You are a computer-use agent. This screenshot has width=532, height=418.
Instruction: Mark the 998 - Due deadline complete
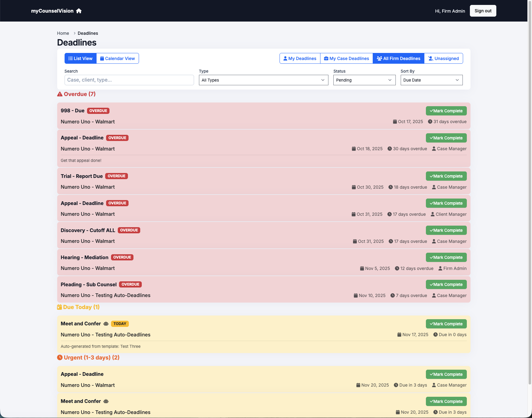(446, 111)
